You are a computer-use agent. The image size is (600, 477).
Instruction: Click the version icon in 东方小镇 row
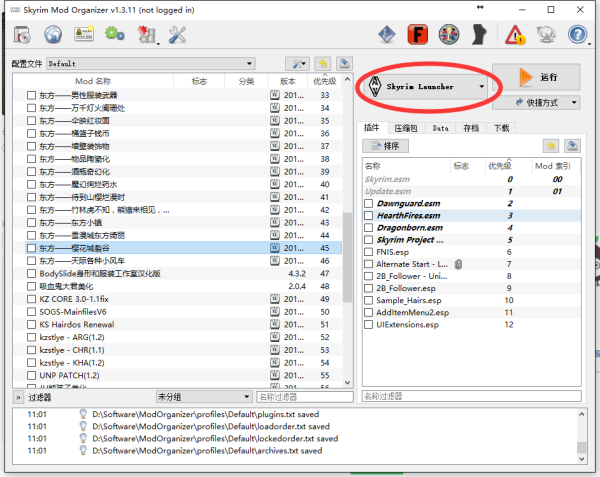click(x=275, y=222)
